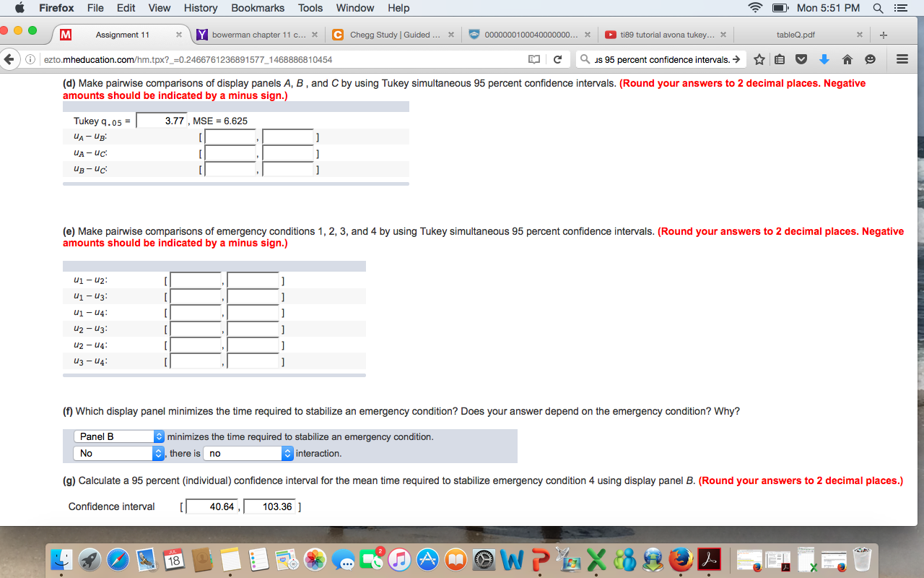
Task: Click the reload page icon
Action: tap(558, 59)
